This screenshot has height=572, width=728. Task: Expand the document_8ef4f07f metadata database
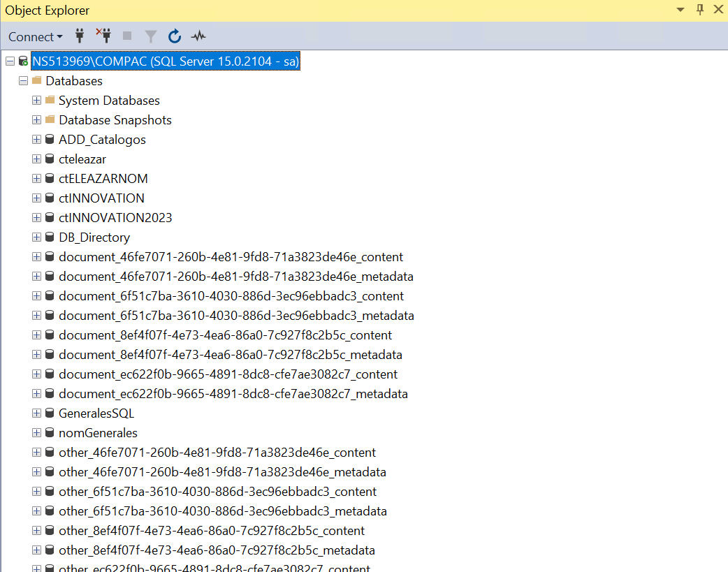(x=36, y=355)
